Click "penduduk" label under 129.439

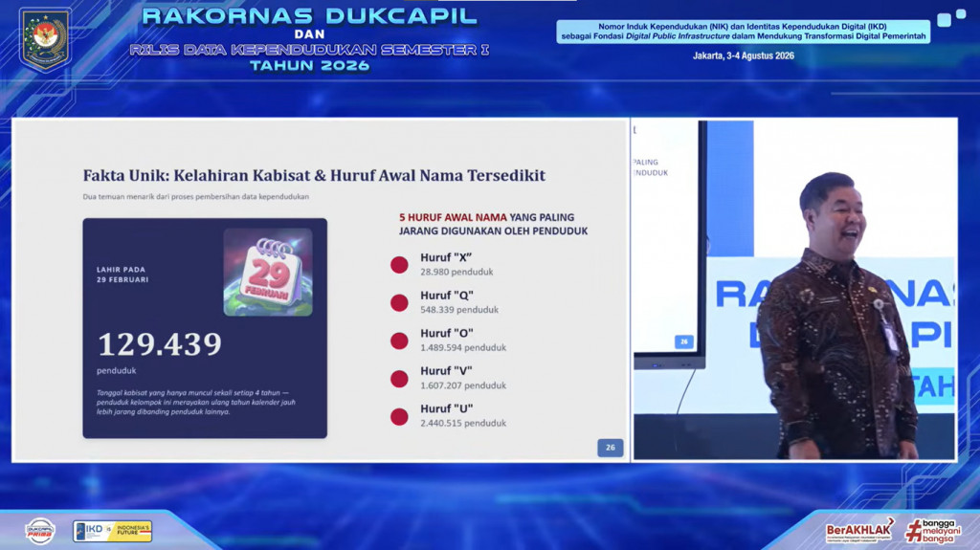pos(116,370)
